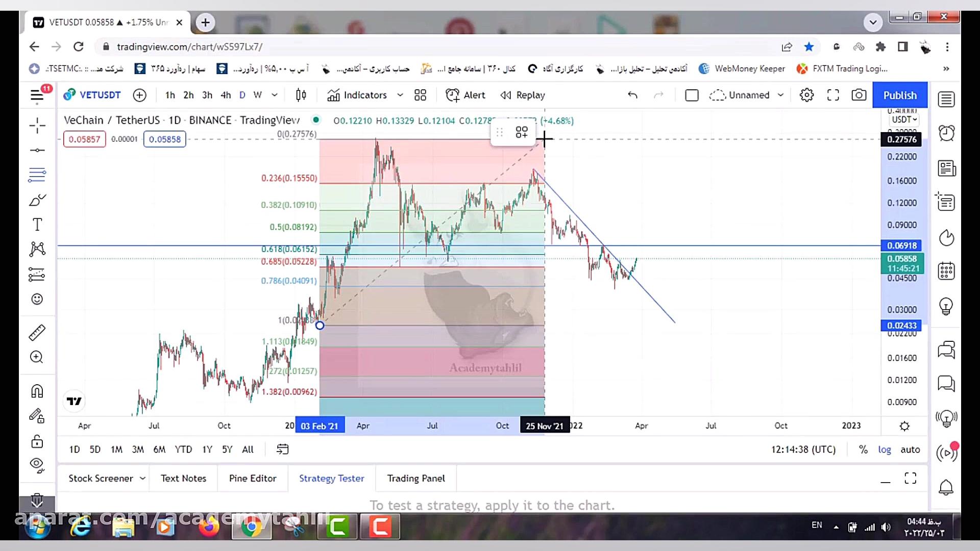Viewport: 980px width, 551px height.
Task: Toggle log scale mode
Action: [x=885, y=449]
